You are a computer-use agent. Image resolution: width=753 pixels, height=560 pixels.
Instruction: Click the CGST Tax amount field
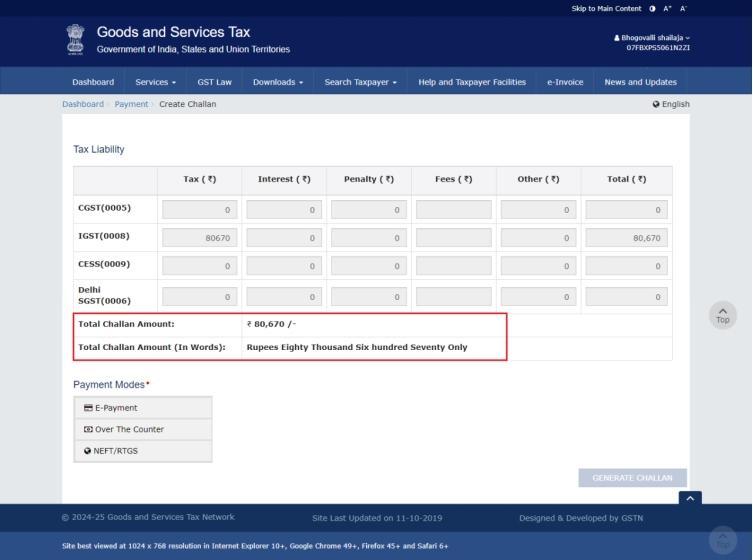point(200,210)
